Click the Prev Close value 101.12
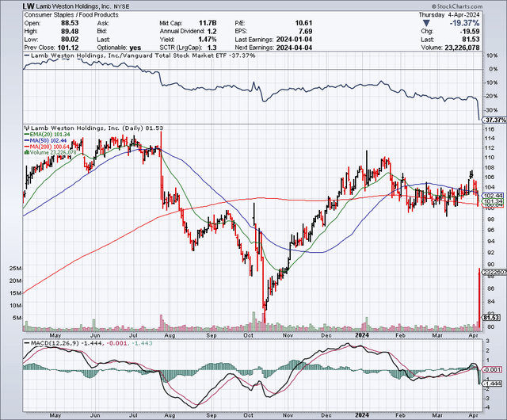 click(x=67, y=48)
